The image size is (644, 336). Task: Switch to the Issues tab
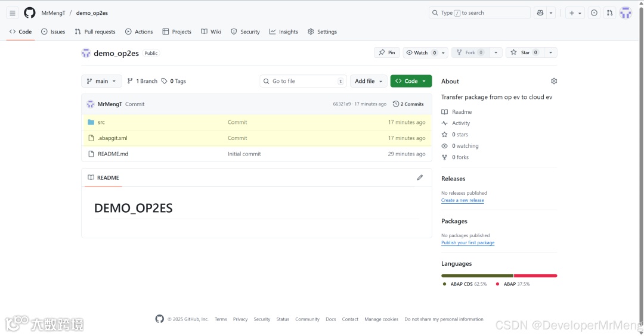(53, 32)
